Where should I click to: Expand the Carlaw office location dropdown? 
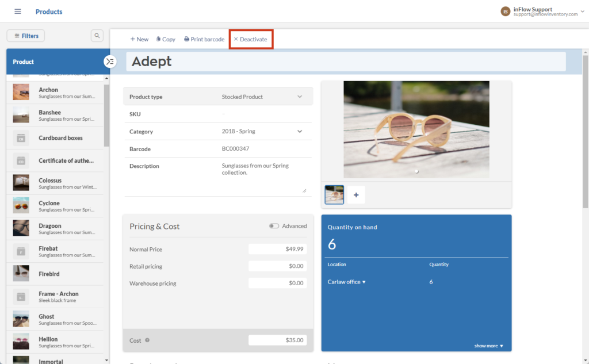click(346, 282)
